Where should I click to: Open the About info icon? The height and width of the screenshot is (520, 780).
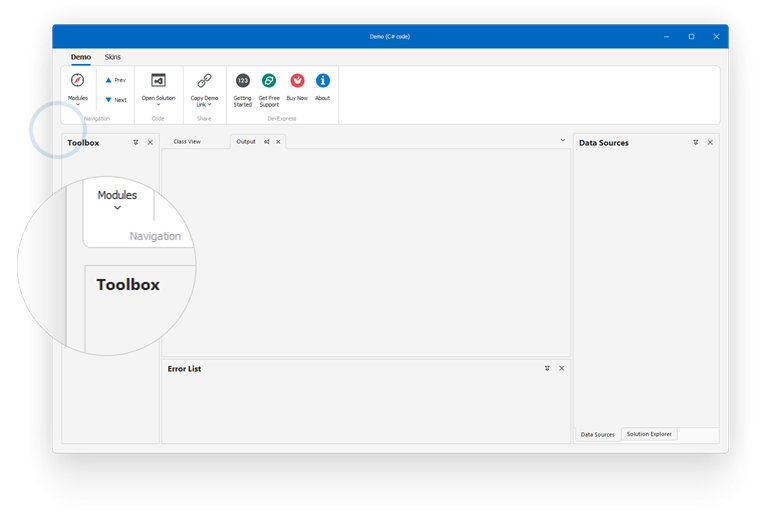click(x=323, y=81)
